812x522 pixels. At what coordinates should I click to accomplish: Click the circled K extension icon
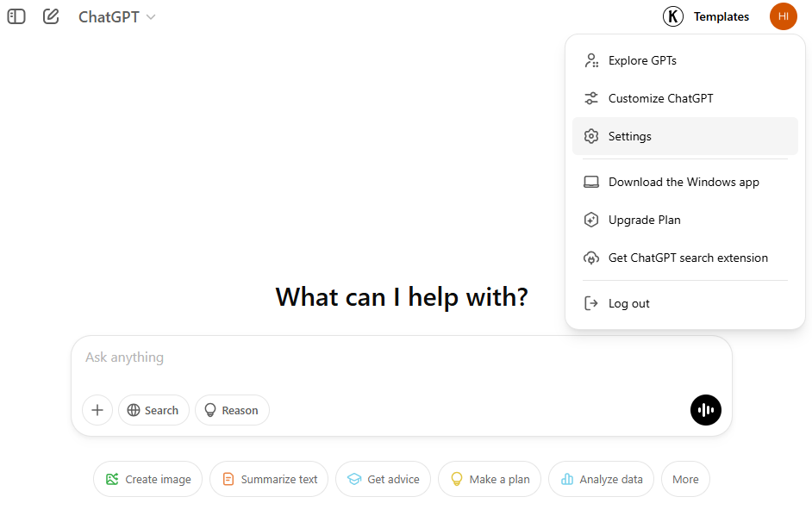point(672,16)
